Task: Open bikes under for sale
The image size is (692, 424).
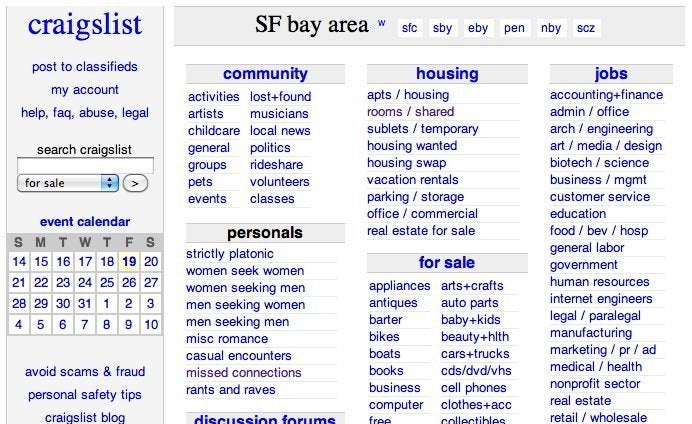Action: 384,337
